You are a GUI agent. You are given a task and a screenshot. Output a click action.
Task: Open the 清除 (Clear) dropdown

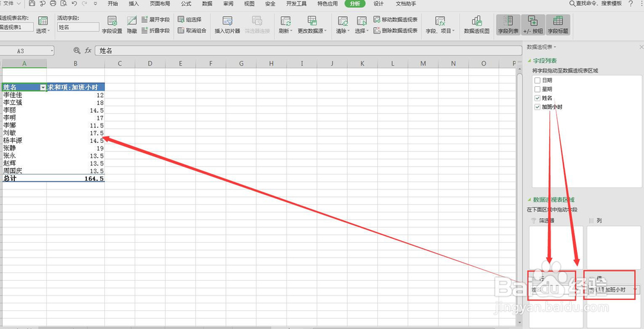[343, 31]
